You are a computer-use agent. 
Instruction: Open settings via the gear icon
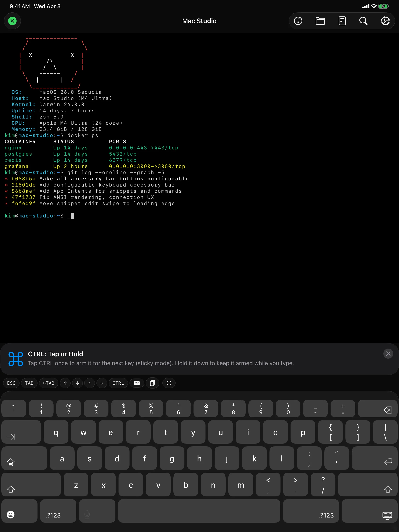pos(385,21)
